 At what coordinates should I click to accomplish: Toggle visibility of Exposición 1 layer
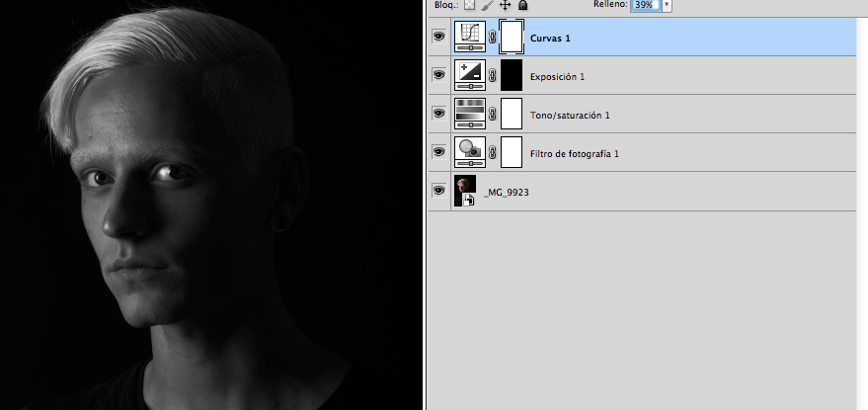[439, 76]
